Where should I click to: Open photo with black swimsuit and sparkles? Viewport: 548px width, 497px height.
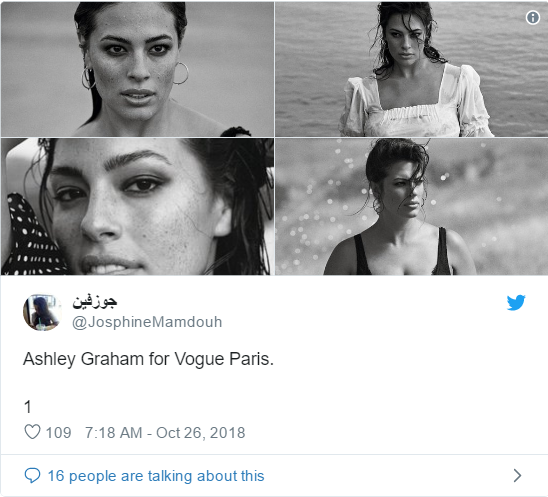[411, 206]
